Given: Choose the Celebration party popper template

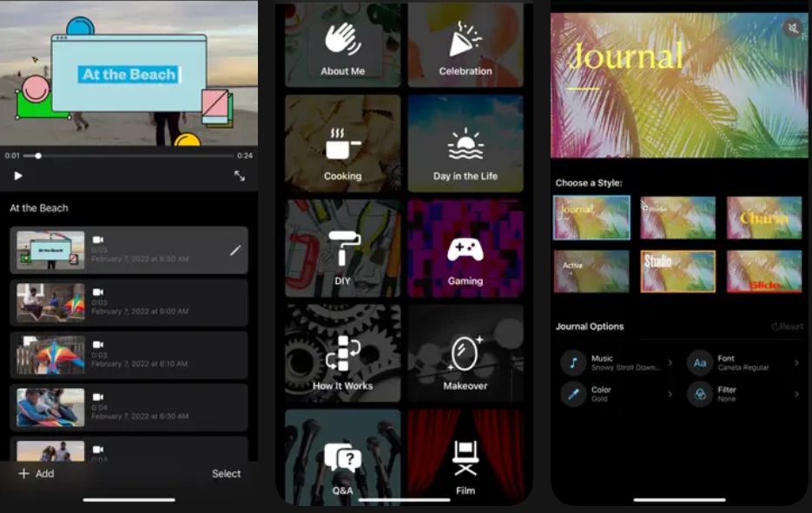Looking at the screenshot, I should click(465, 45).
